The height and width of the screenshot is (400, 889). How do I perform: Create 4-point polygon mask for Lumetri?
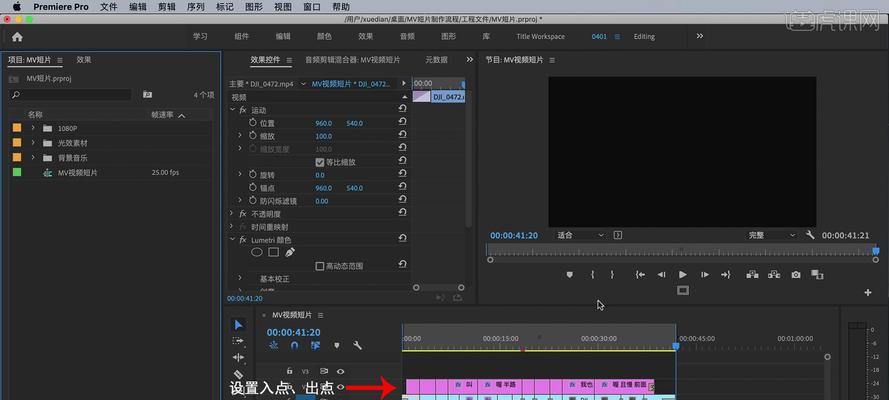[273, 252]
